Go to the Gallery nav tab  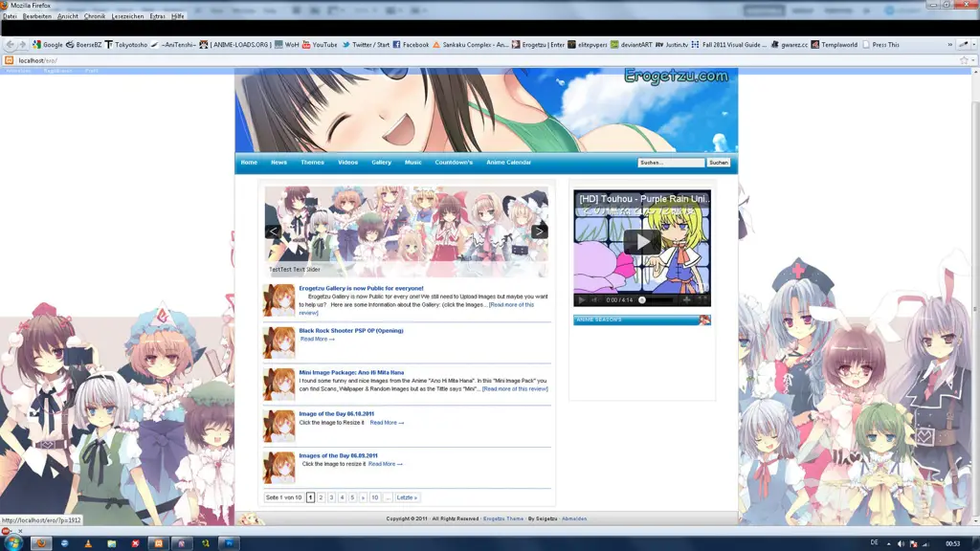[381, 163]
